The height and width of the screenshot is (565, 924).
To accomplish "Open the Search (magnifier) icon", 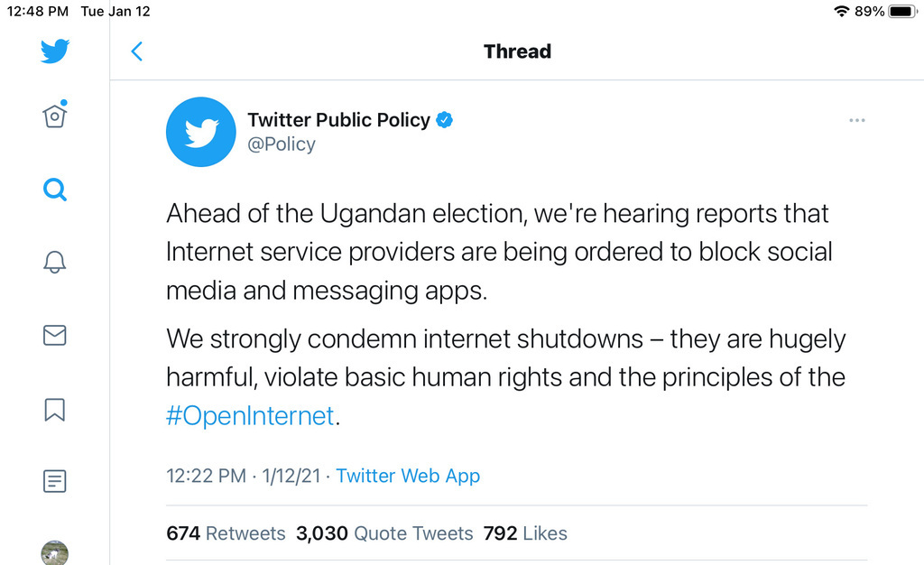I will pos(55,190).
